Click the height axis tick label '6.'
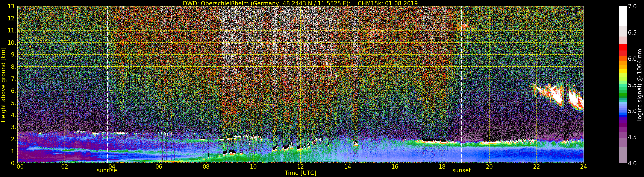 coord(14,91)
